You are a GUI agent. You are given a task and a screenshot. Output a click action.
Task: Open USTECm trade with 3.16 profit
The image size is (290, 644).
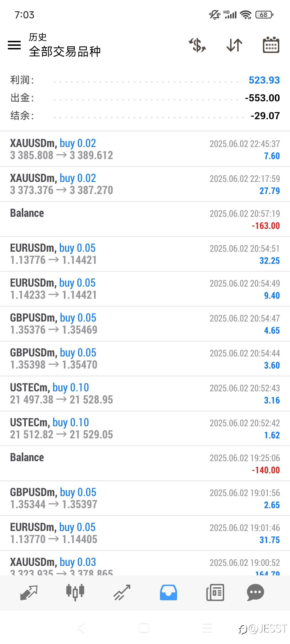pos(145,393)
